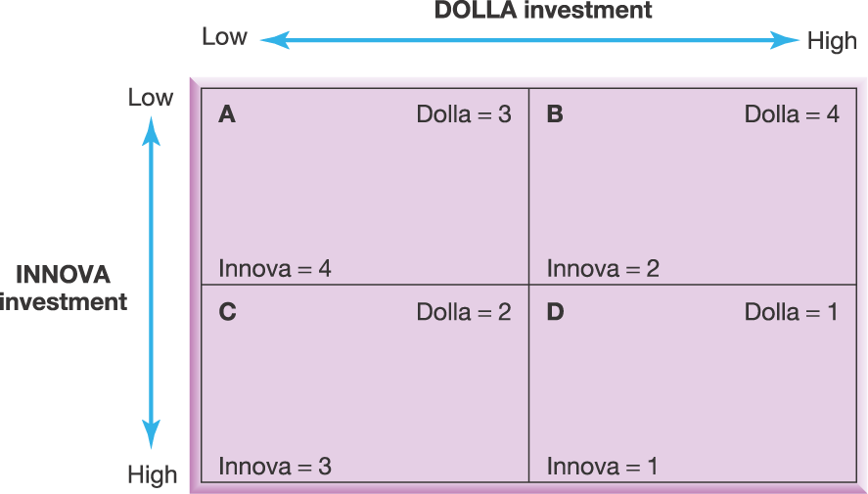Click the "Dolla = 3" payoff text
Screen dimensions: 868x494
point(464,114)
